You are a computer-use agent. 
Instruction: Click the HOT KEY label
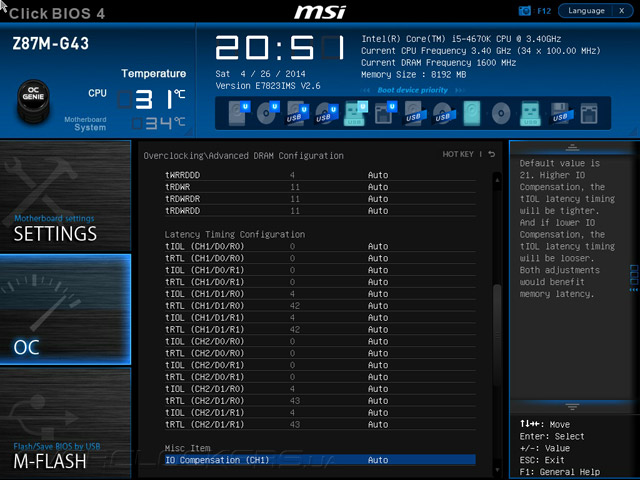click(458, 154)
